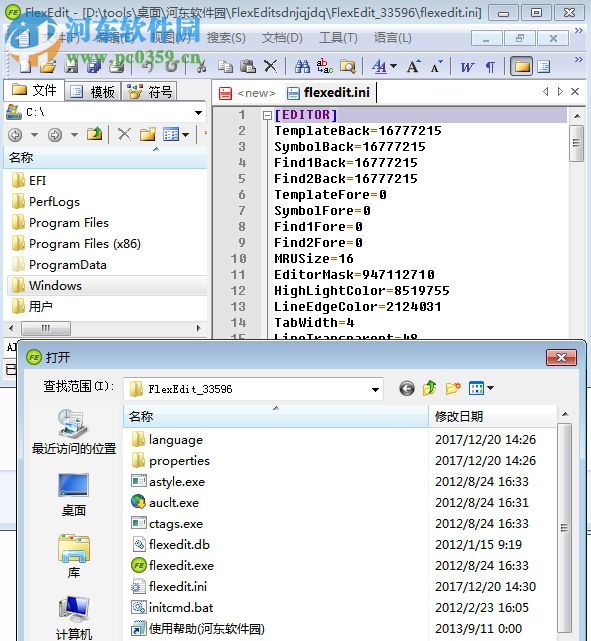Open the 语言(L) menu
This screenshot has height=641, width=591.
pos(392,38)
